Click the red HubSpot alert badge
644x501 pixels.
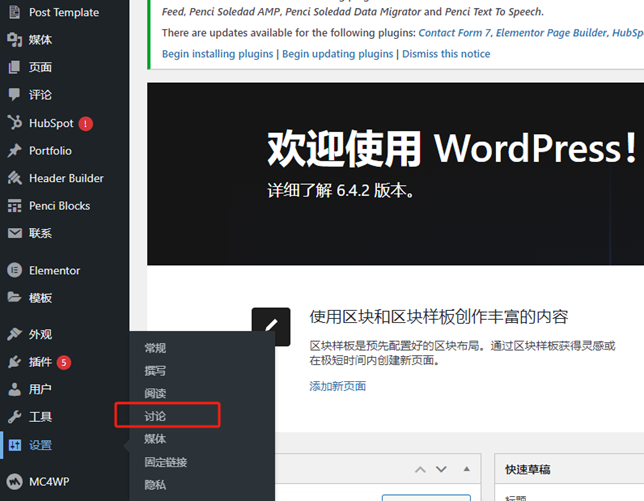pyautogui.click(x=85, y=123)
